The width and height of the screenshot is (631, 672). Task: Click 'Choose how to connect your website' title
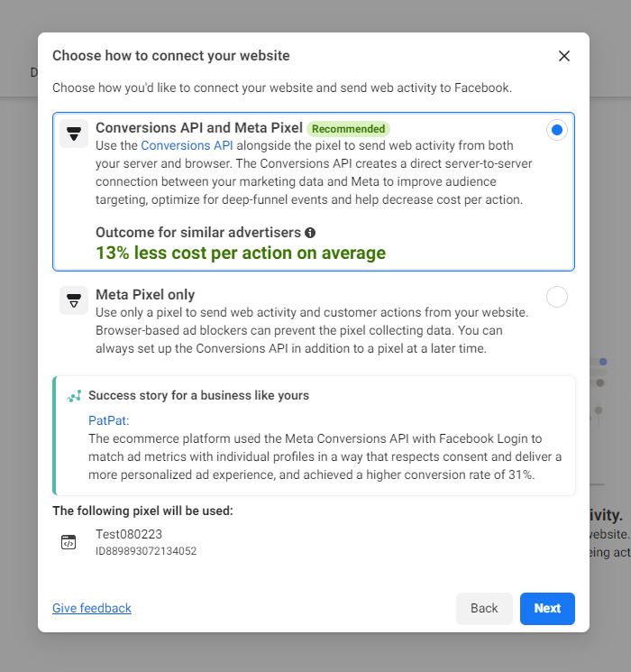(x=171, y=56)
